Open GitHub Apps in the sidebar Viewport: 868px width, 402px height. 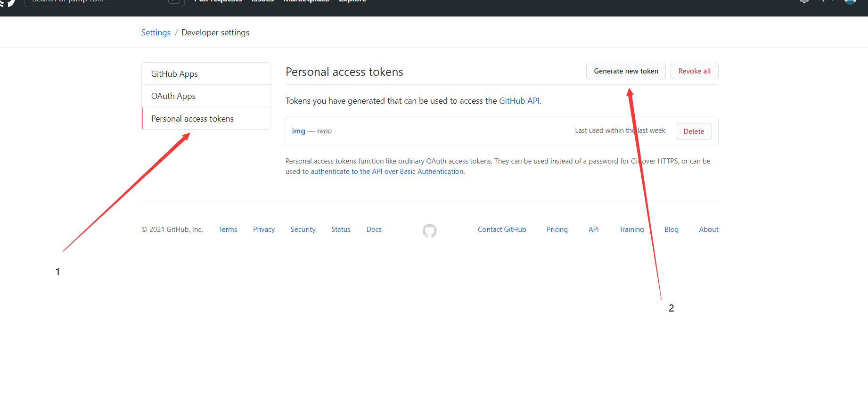pyautogui.click(x=206, y=74)
